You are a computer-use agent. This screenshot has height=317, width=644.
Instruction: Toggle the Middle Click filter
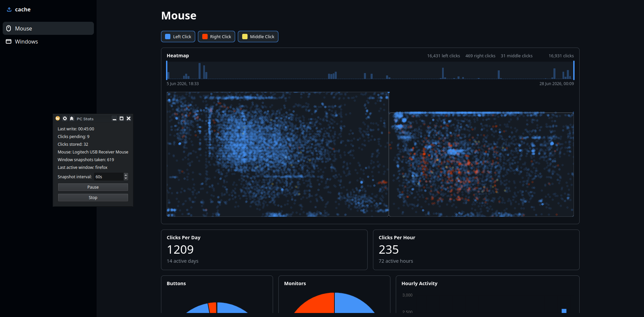tap(258, 37)
